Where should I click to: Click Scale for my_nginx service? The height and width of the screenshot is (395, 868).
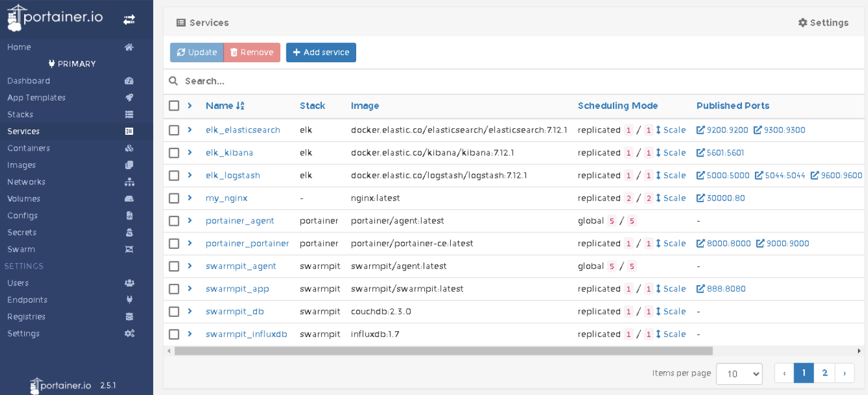[670, 198]
